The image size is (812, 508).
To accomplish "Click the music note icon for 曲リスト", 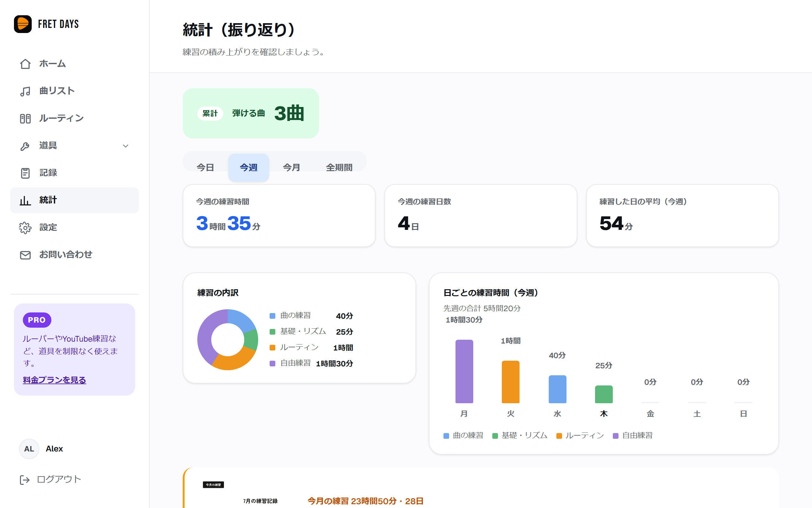I will point(25,91).
